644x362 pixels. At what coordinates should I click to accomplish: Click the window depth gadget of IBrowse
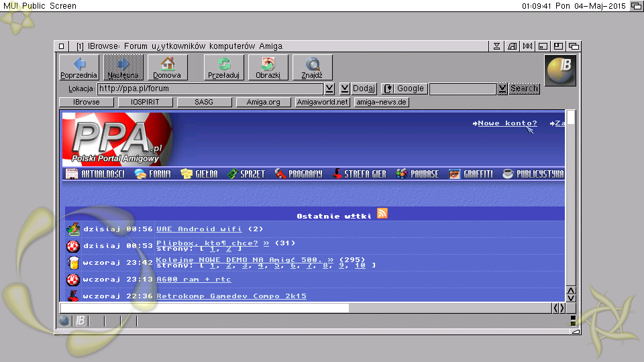[x=574, y=46]
